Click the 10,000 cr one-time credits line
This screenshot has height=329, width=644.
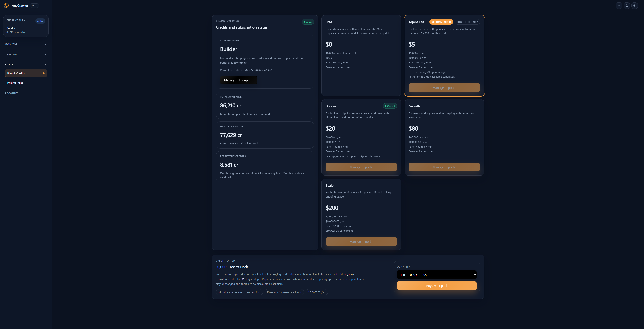[x=341, y=53]
